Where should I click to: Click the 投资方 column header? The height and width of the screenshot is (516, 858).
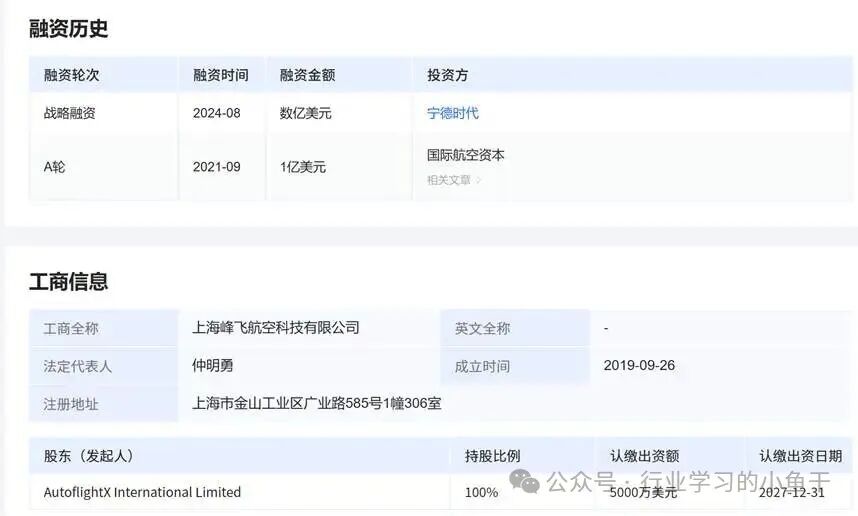(448, 75)
